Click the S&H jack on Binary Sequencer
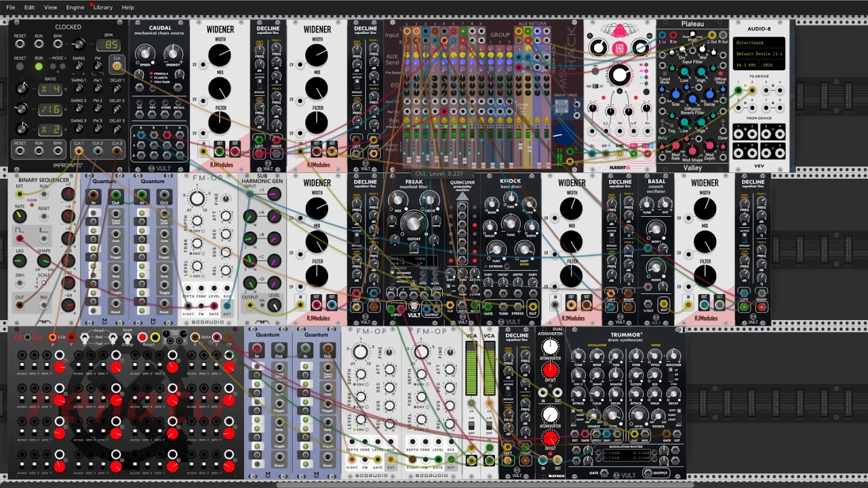This screenshot has width=868, height=488. pos(20,283)
